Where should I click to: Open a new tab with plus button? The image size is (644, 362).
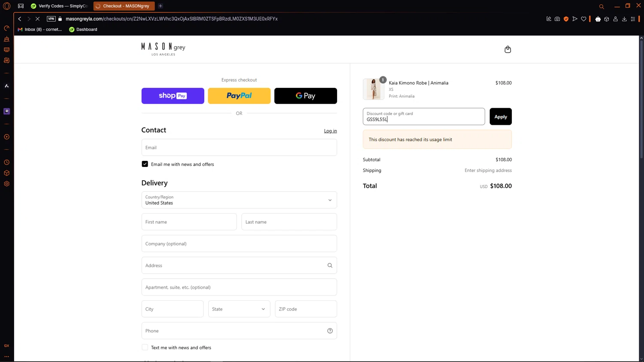pyautogui.click(x=160, y=6)
